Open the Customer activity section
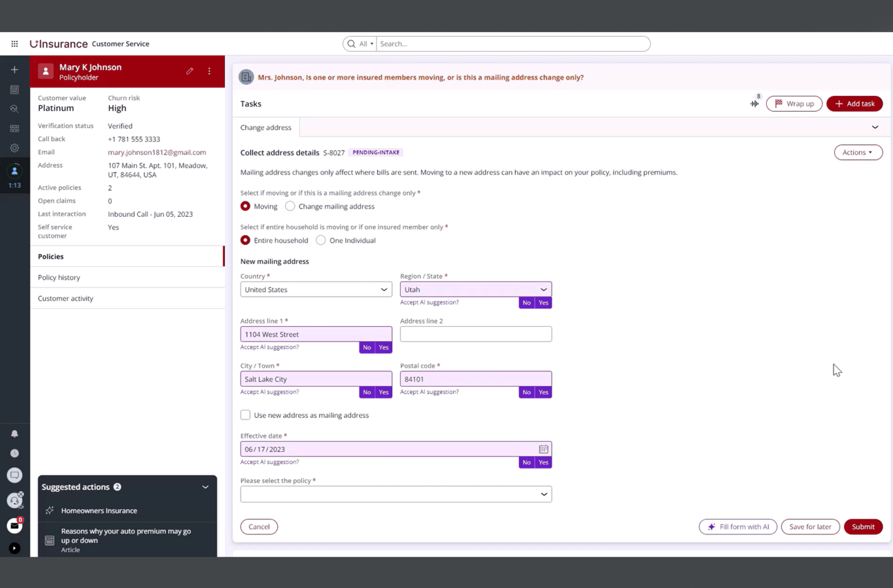 [x=65, y=298]
